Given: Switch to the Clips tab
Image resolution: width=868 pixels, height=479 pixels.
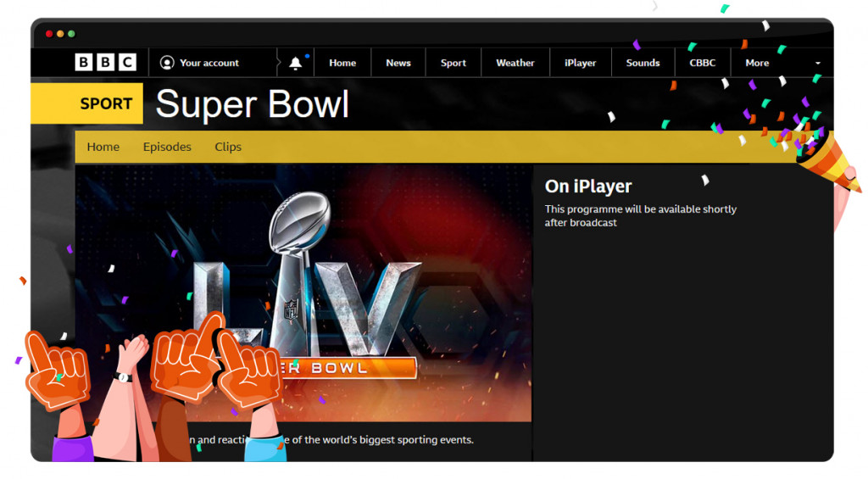Looking at the screenshot, I should click(228, 147).
